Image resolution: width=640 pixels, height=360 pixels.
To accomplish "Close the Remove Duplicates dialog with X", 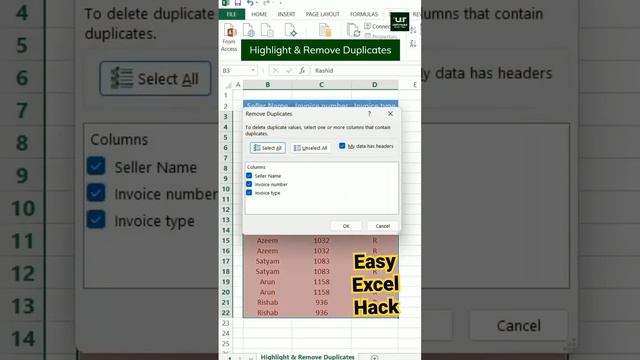I will tap(390, 113).
